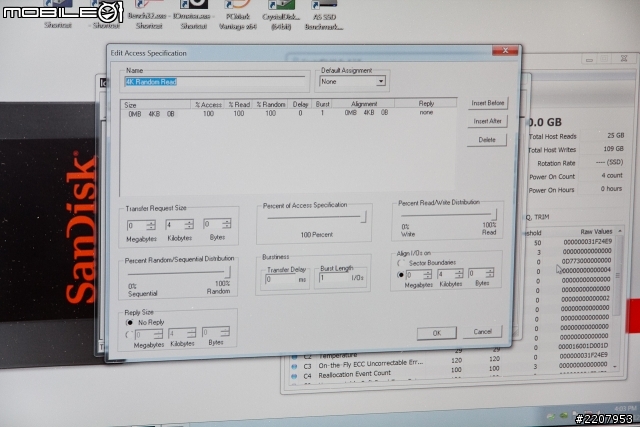Image resolution: width=640 pixels, height=427 pixels.
Task: Select the custom alignment size radio button
Action: click(x=400, y=275)
